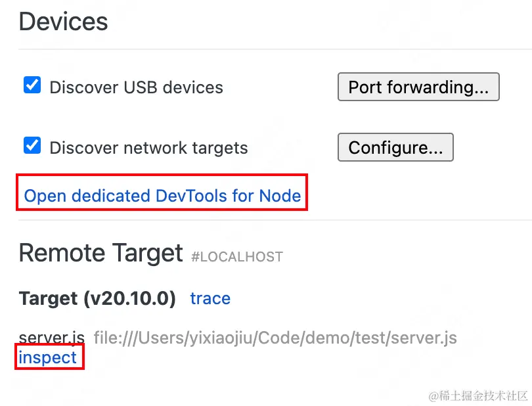Click the Devices heading

tap(63, 22)
